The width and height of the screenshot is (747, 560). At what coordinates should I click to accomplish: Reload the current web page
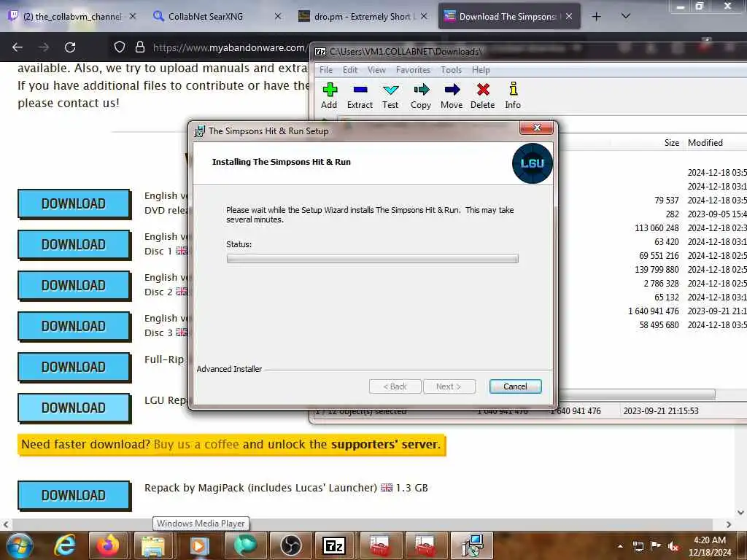click(x=70, y=47)
